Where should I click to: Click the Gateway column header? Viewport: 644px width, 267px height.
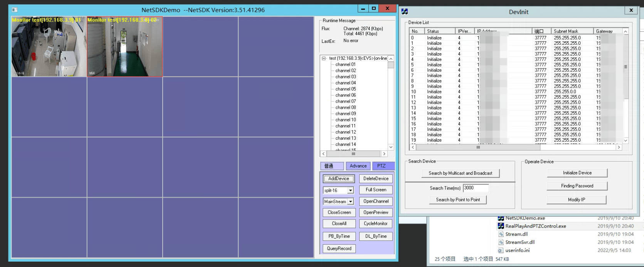(x=608, y=31)
